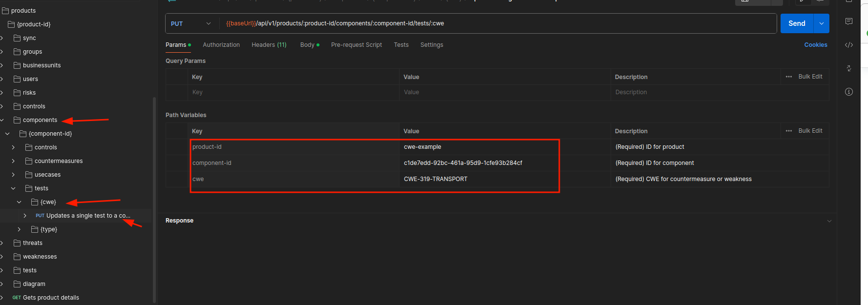Expand the weaknesses folder
The height and width of the screenshot is (305, 868).
coord(2,256)
